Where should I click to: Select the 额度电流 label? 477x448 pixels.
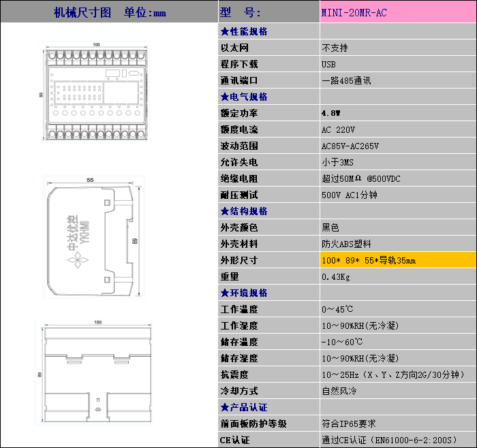coord(239,129)
